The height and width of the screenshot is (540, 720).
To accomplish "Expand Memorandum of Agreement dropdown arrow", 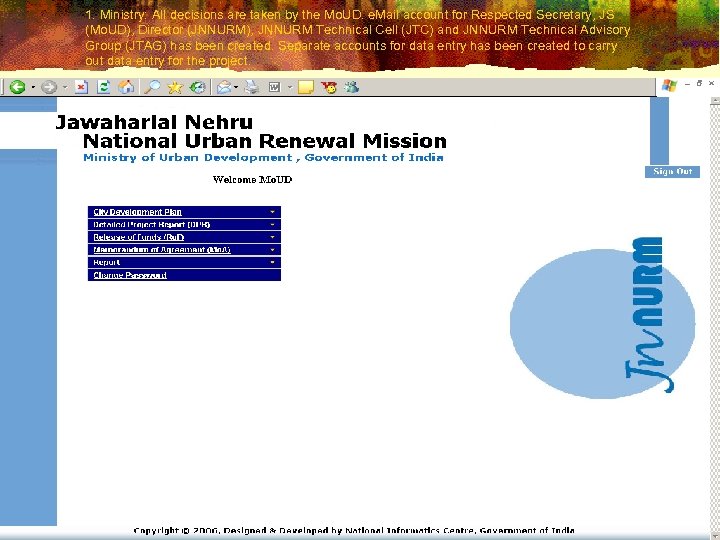I will coord(272,250).
